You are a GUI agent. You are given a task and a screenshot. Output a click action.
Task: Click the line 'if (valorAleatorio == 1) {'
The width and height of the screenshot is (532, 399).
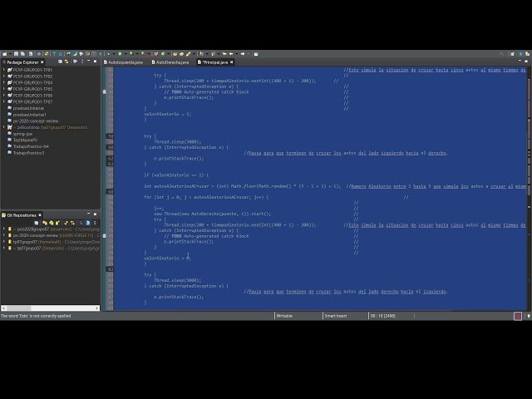[x=176, y=175]
